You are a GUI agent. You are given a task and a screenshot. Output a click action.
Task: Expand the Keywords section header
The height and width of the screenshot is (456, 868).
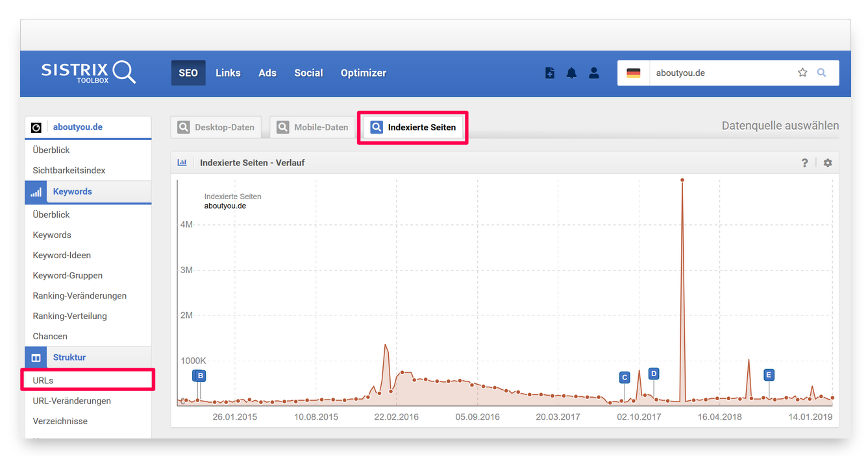(72, 191)
